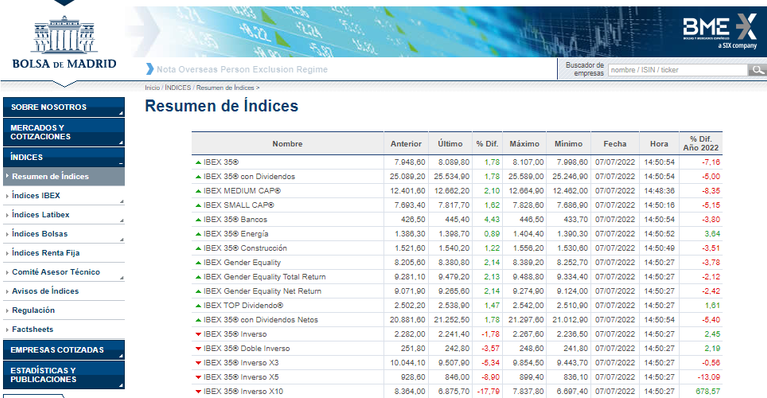Open the IBEX MEDIUM CAP® index link
The width and height of the screenshot is (767, 398).
pos(242,191)
